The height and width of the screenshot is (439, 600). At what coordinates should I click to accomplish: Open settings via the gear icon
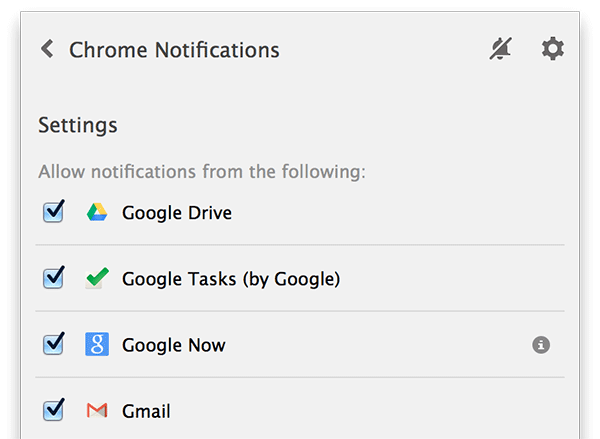click(553, 49)
